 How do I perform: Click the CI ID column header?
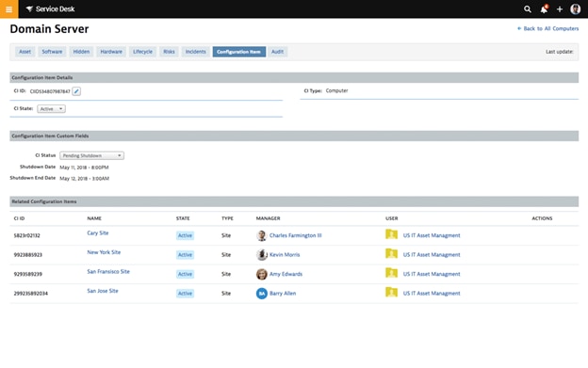19,218
